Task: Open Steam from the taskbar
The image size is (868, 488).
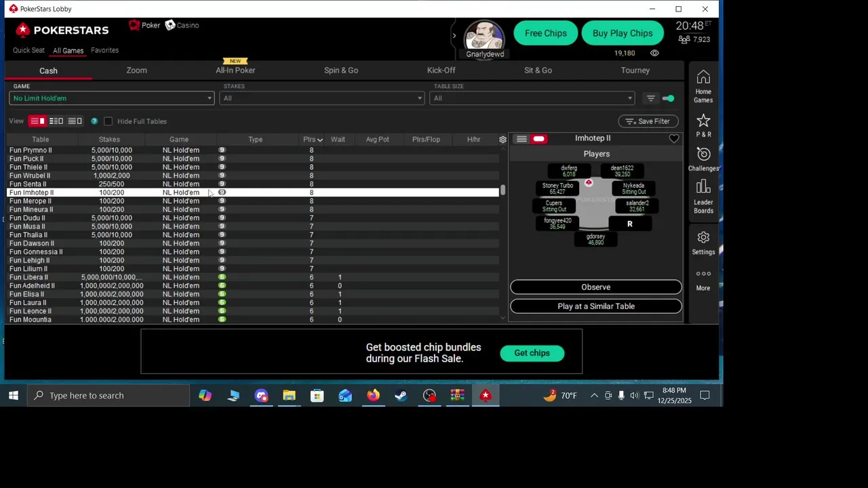Action: pyautogui.click(x=401, y=395)
